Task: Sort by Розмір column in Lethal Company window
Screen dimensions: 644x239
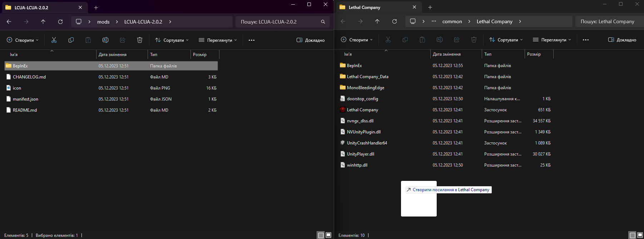Action: 539,54
